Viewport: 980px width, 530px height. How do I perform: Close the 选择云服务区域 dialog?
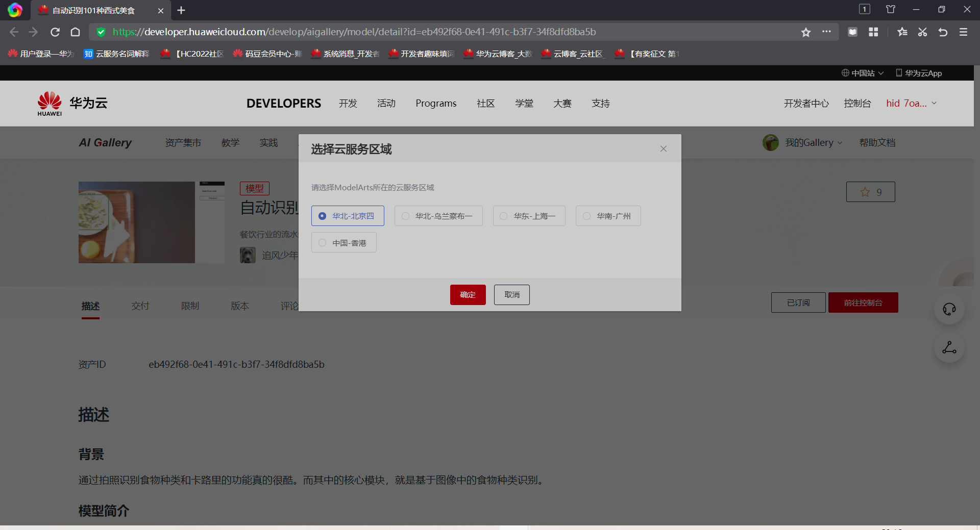(664, 149)
